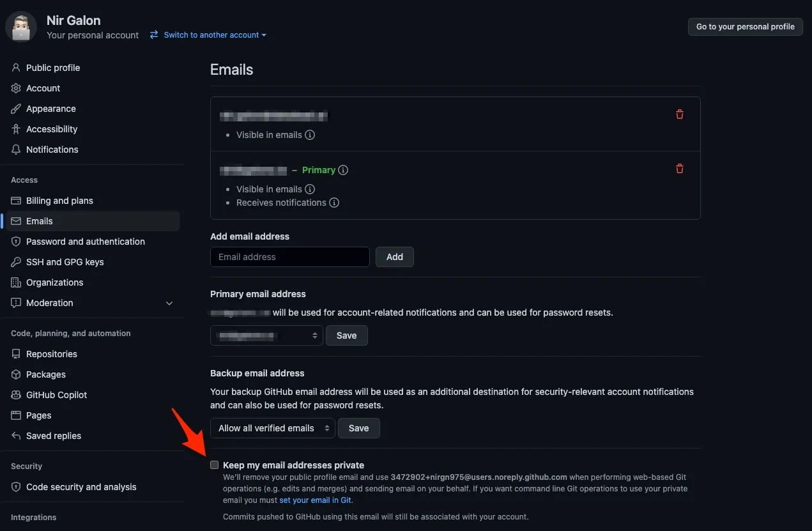This screenshot has width=812, height=531.
Task: Select Emails in the sidebar
Action: [40, 220]
